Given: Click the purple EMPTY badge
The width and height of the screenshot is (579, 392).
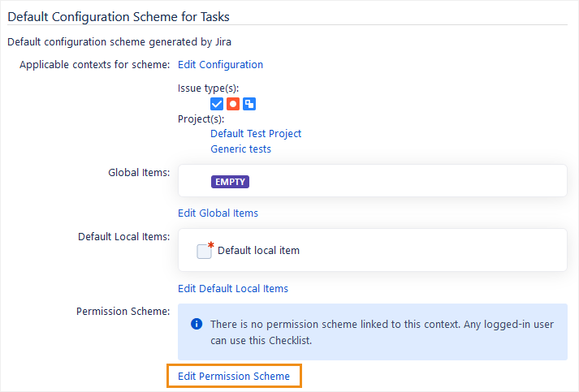Looking at the screenshot, I should pyautogui.click(x=230, y=182).
